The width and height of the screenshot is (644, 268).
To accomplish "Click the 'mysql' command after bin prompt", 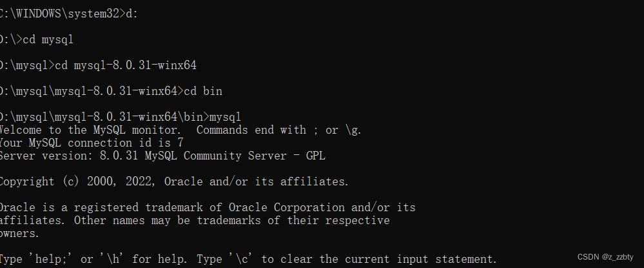I will pos(225,117).
